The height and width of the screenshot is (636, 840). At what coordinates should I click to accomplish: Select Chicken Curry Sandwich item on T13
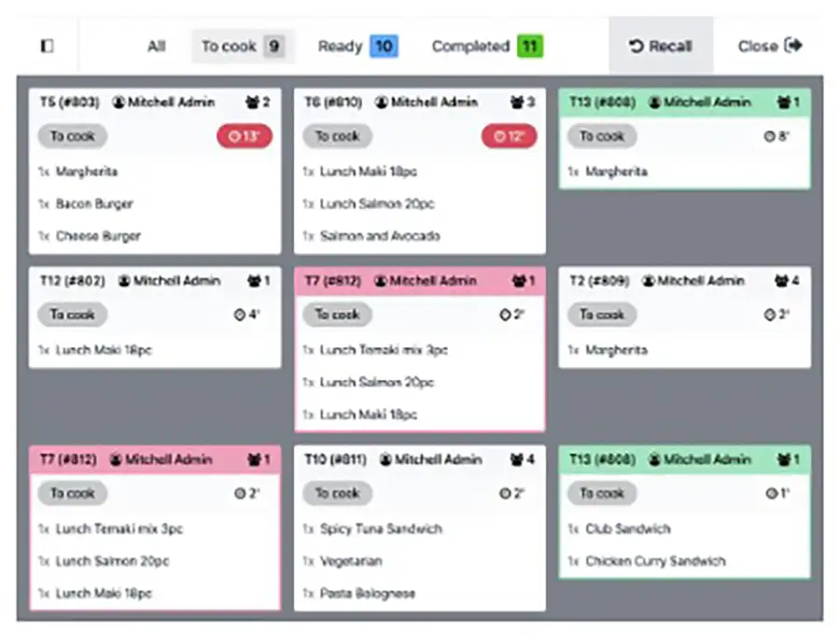pyautogui.click(x=654, y=561)
